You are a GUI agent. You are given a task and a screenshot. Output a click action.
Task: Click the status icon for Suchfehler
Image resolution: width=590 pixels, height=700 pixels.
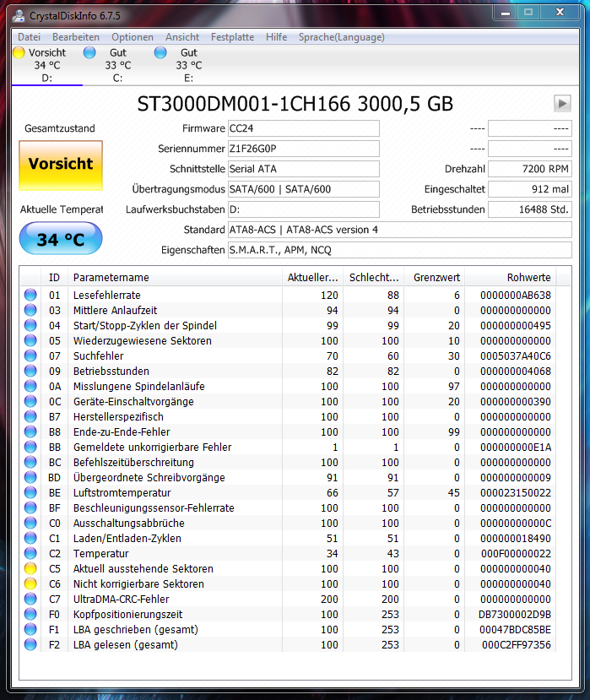[x=30, y=355]
